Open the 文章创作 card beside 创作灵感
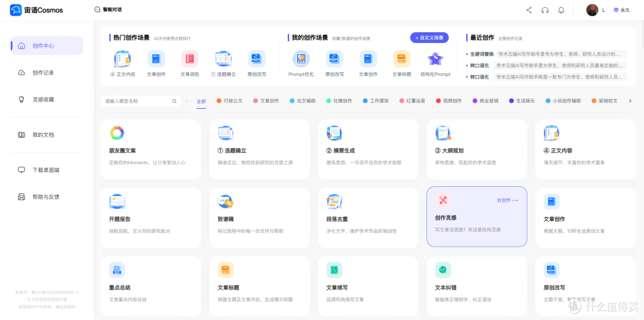 [x=586, y=217]
